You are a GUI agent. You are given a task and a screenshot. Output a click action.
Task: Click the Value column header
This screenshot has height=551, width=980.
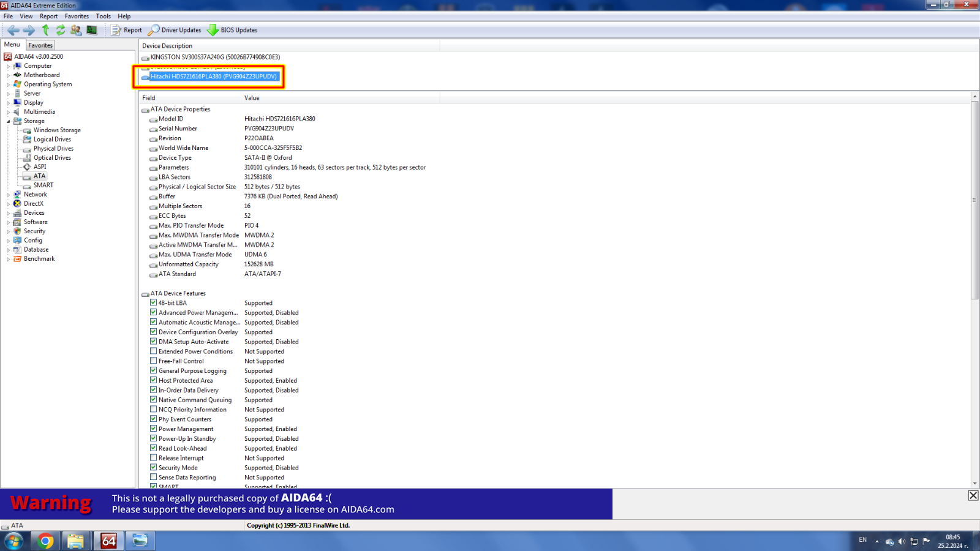pos(341,98)
